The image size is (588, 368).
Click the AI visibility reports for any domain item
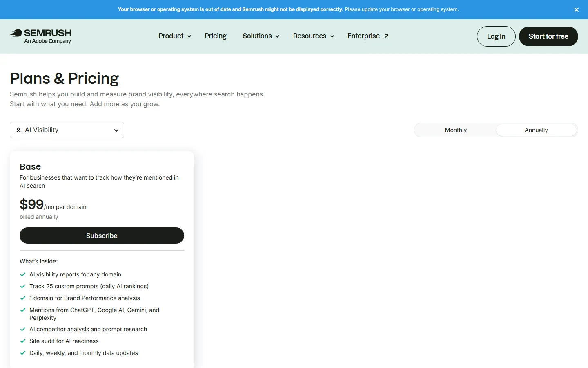(x=75, y=274)
